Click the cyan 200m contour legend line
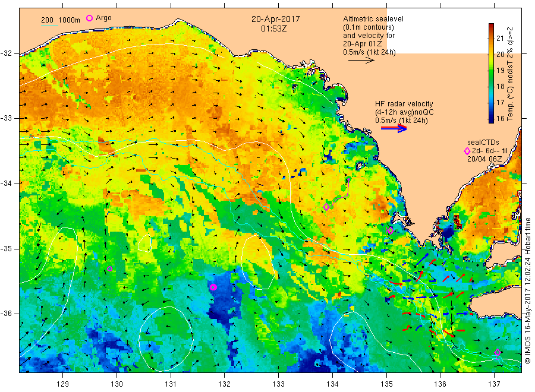The width and height of the screenshot is (535, 392). [49, 25]
